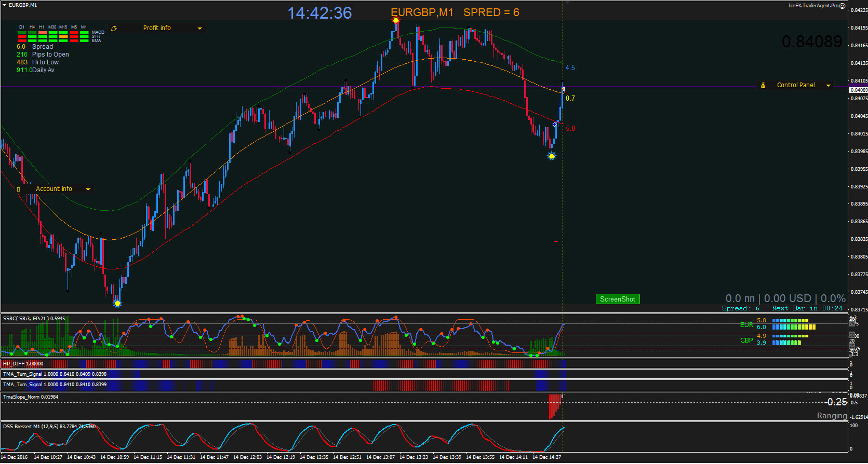Click the green ScreenShot button
The width and height of the screenshot is (868, 464).
[x=618, y=299]
